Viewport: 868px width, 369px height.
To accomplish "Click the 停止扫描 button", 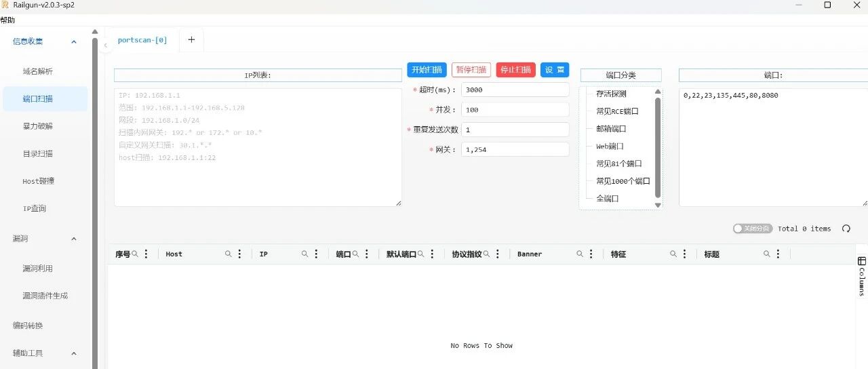I will coord(515,70).
